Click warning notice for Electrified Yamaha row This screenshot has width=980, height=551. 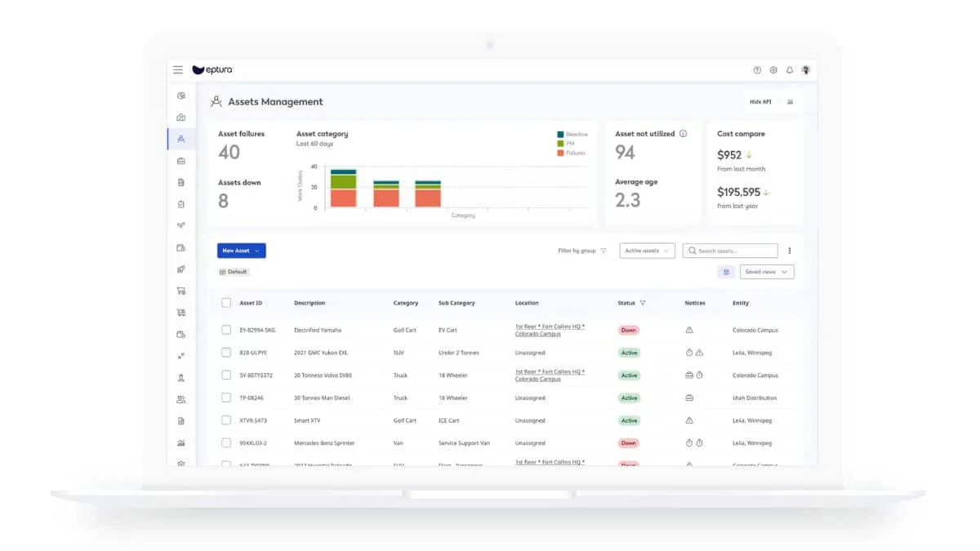point(689,331)
